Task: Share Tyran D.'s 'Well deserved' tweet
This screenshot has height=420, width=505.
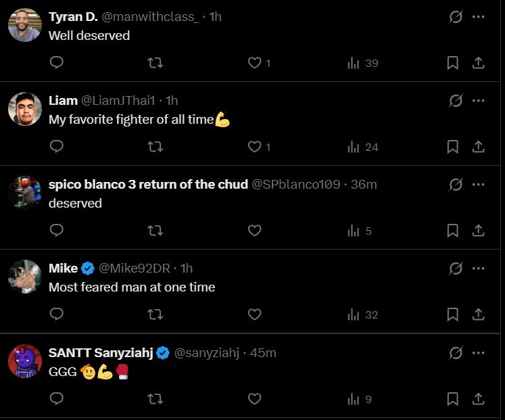Action: [478, 63]
